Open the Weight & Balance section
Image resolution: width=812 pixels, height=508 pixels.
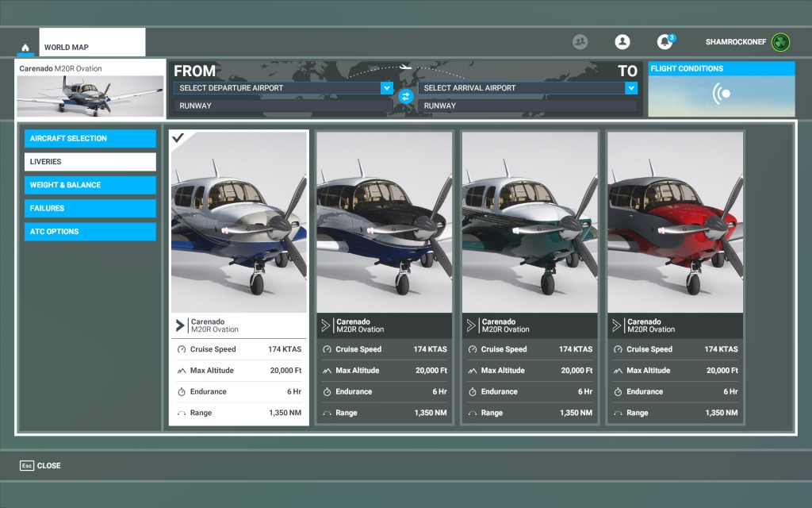pos(90,185)
